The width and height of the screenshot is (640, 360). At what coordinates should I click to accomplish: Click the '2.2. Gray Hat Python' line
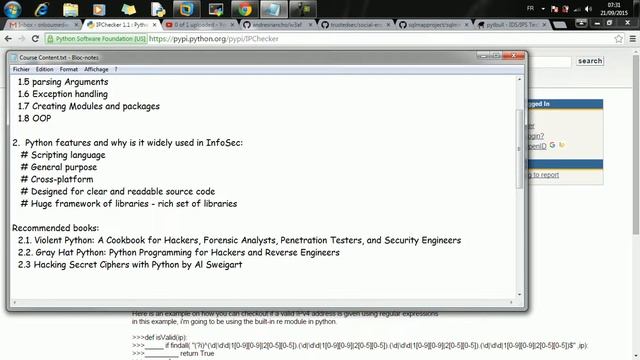point(178,252)
